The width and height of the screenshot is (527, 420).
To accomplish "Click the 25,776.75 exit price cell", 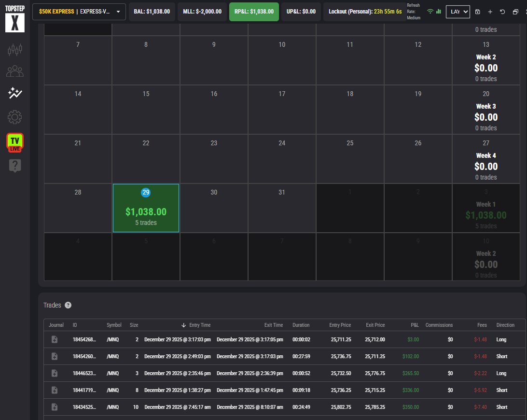I will 375,373.
